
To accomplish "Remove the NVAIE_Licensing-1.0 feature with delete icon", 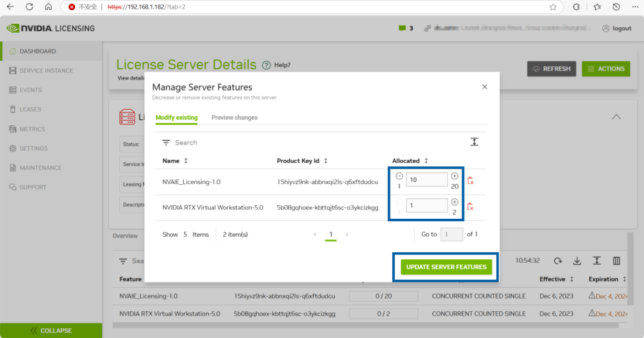I will click(470, 180).
